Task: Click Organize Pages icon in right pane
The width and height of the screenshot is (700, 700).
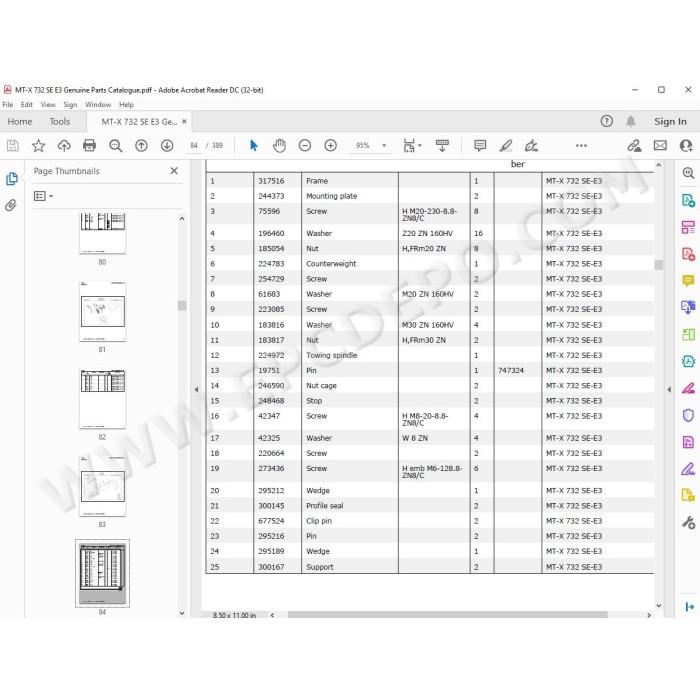Action: click(688, 227)
